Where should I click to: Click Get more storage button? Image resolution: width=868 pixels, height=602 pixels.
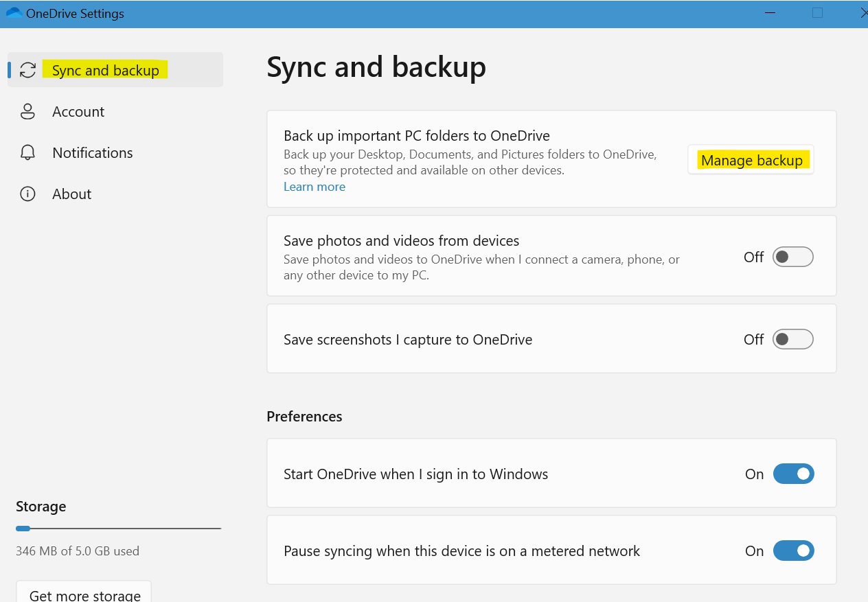tap(84, 593)
